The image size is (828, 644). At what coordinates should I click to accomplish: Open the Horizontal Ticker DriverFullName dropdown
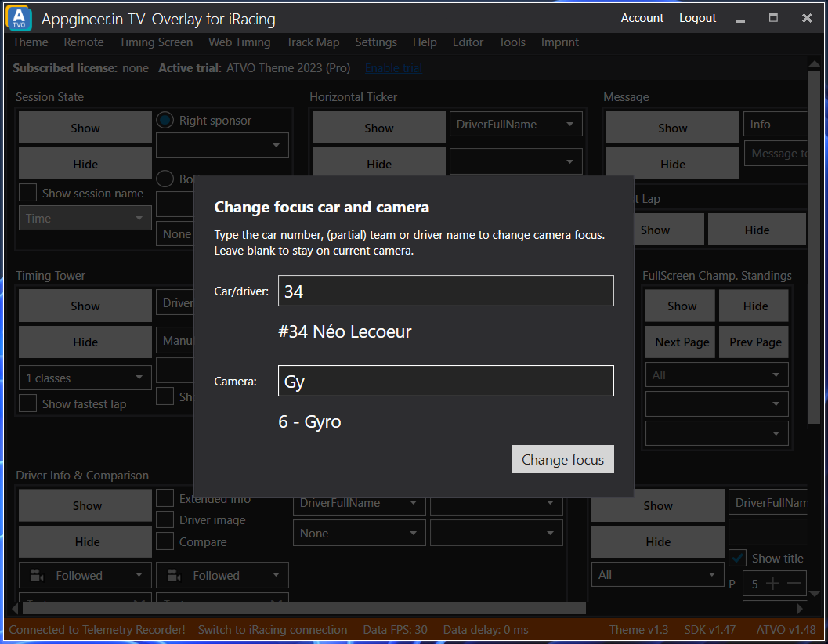(x=516, y=124)
